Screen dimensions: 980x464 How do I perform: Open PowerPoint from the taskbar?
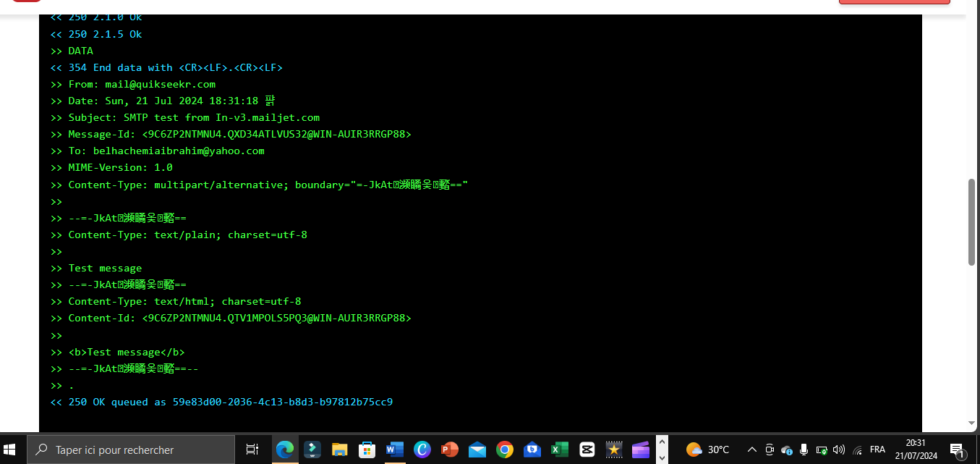[450, 450]
